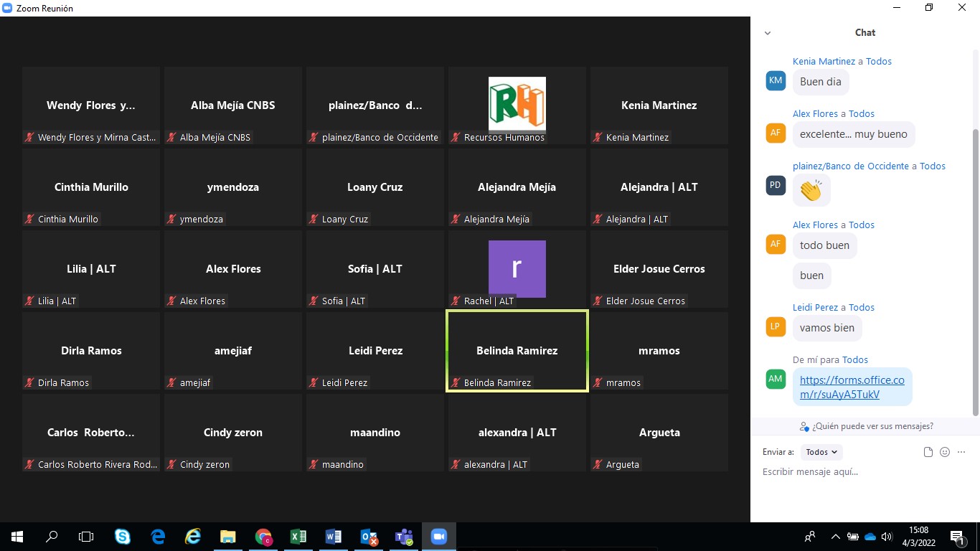The image size is (980, 551).
Task: Click the clapping hands emoji message
Action: [x=811, y=191]
